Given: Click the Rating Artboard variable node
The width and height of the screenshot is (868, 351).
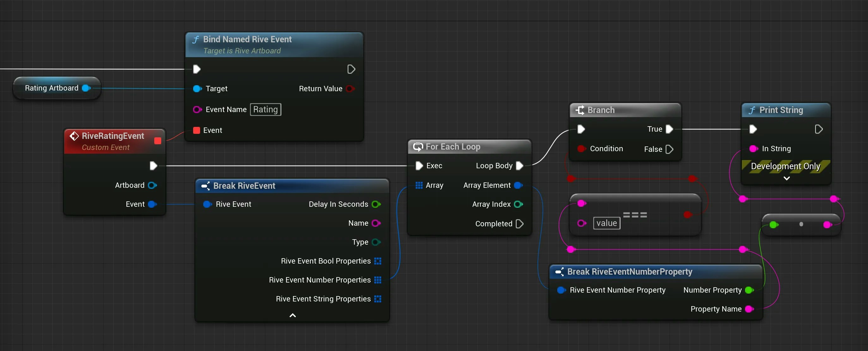Looking at the screenshot, I should 52,88.
